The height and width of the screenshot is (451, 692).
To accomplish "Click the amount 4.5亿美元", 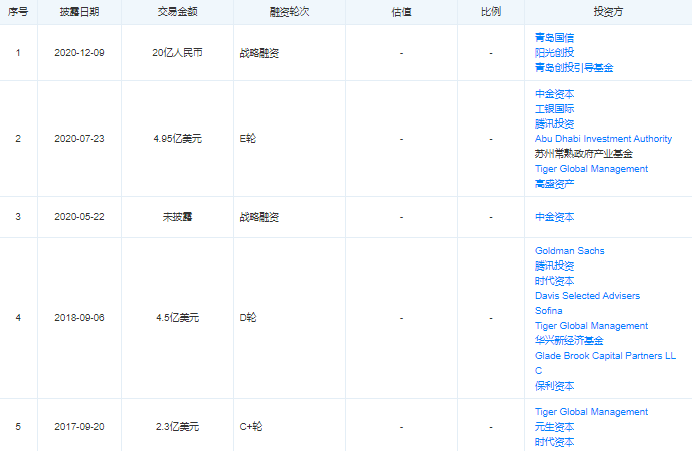I will coord(177,318).
